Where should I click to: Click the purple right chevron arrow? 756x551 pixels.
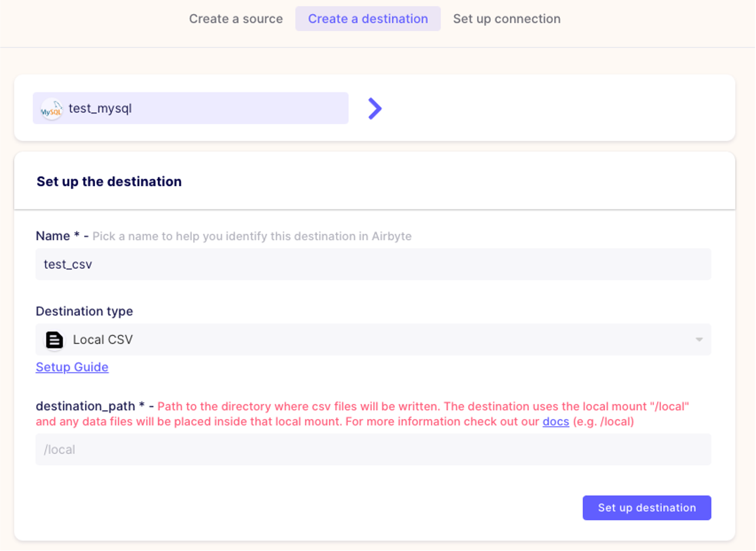coord(375,108)
